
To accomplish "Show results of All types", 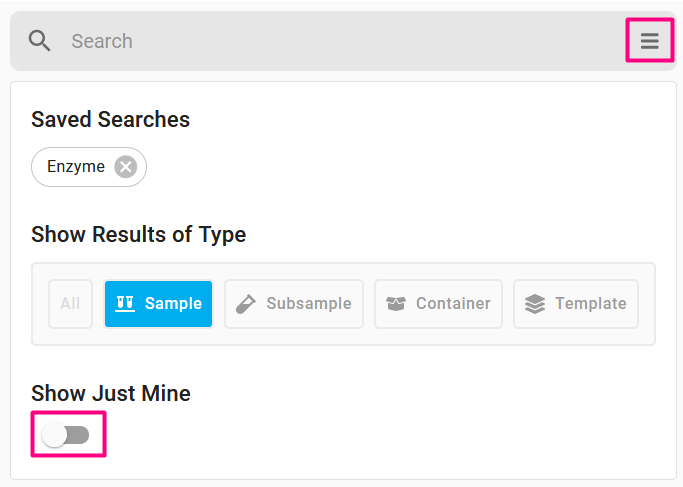I will (70, 304).
